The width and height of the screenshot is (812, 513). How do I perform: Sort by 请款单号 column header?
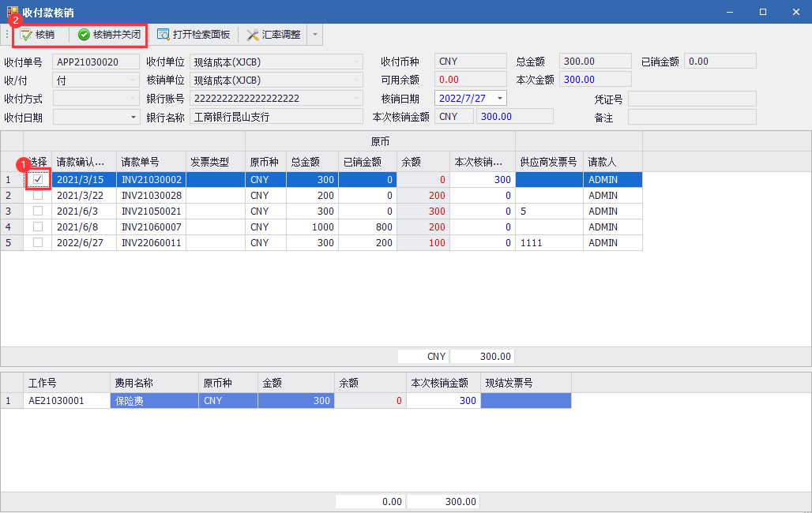[x=151, y=162]
